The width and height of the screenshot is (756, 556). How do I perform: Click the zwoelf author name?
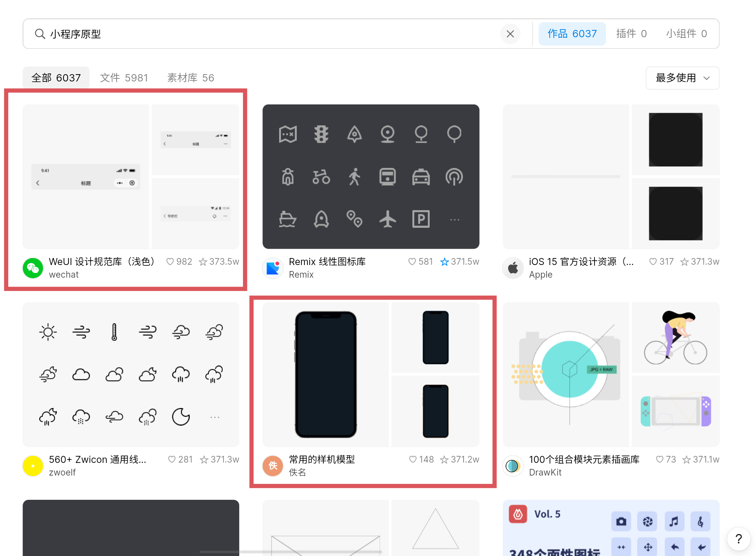62,473
